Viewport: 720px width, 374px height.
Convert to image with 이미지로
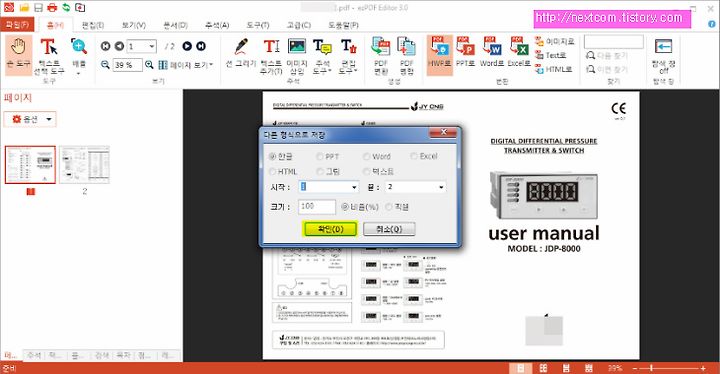(x=555, y=42)
